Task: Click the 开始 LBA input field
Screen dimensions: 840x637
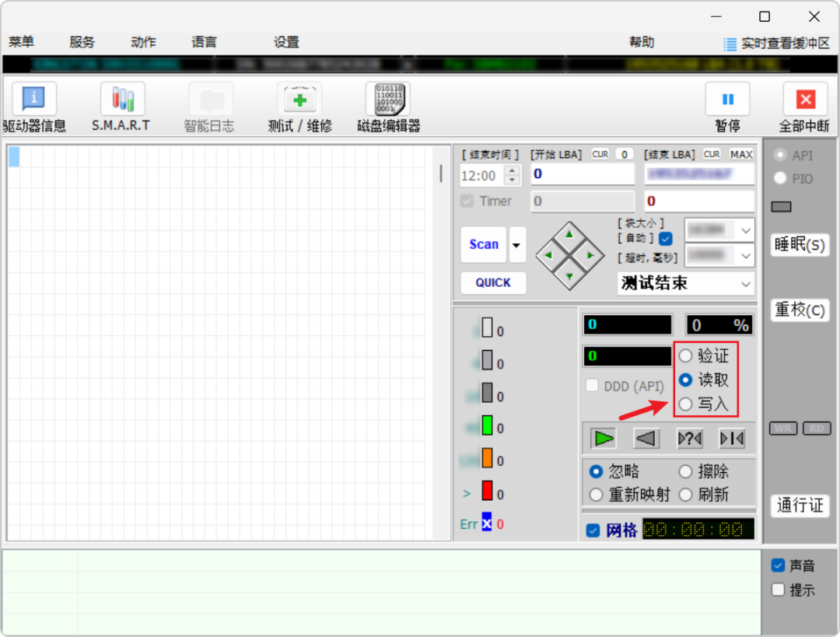Action: click(x=583, y=174)
